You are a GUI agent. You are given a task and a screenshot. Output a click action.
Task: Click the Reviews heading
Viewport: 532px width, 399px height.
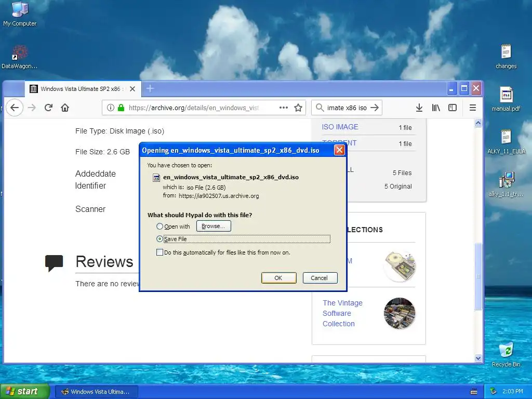pos(104,262)
